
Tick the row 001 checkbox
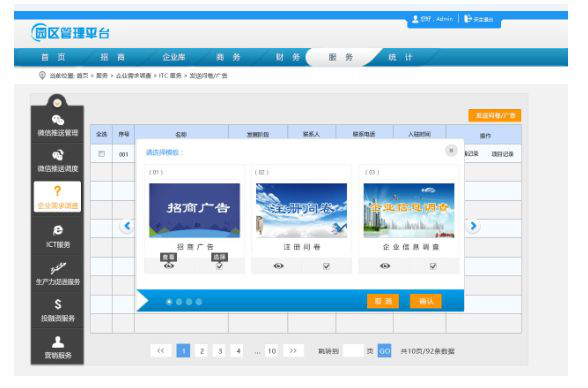tap(101, 154)
